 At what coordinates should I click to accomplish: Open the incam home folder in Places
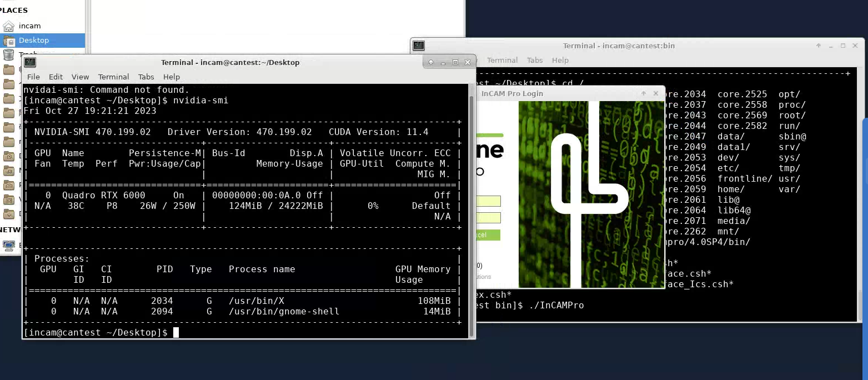point(29,26)
